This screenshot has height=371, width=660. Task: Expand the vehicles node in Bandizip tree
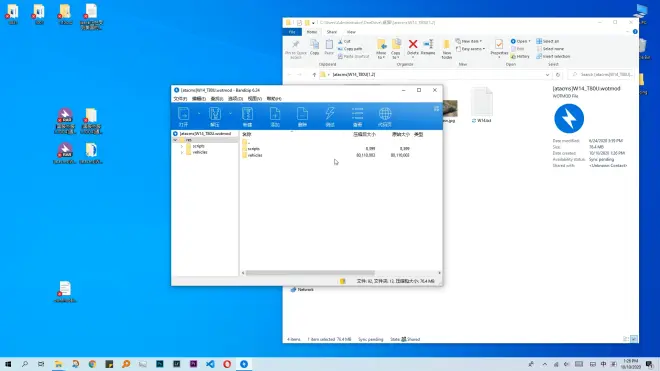(182, 152)
